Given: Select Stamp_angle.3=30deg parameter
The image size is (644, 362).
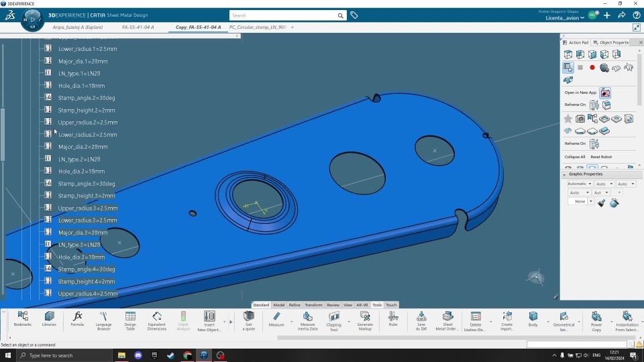Looking at the screenshot, I should point(87,184).
